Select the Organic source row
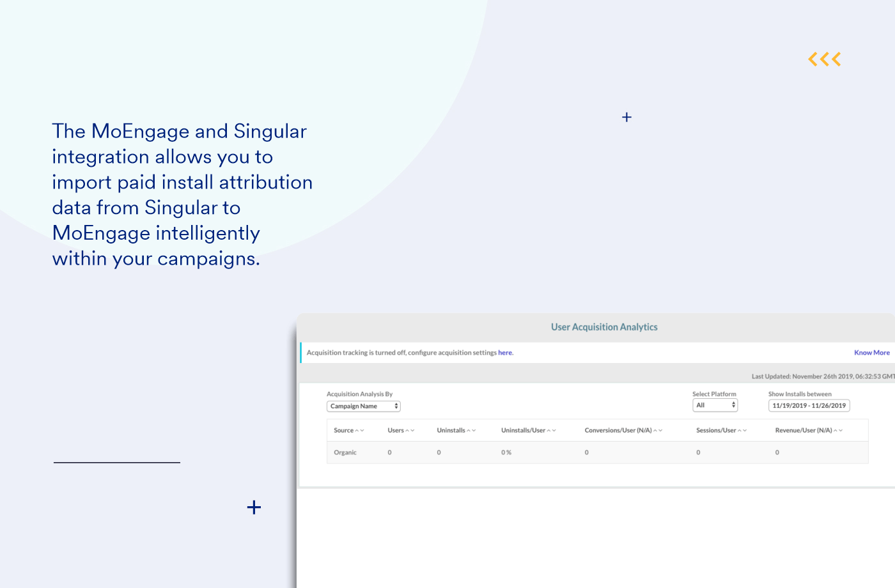The image size is (895, 588). (597, 453)
